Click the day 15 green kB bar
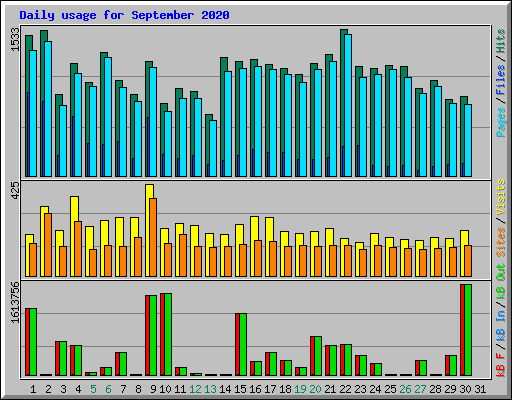Screen dimensions: 512x400 pyautogui.click(x=243, y=344)
